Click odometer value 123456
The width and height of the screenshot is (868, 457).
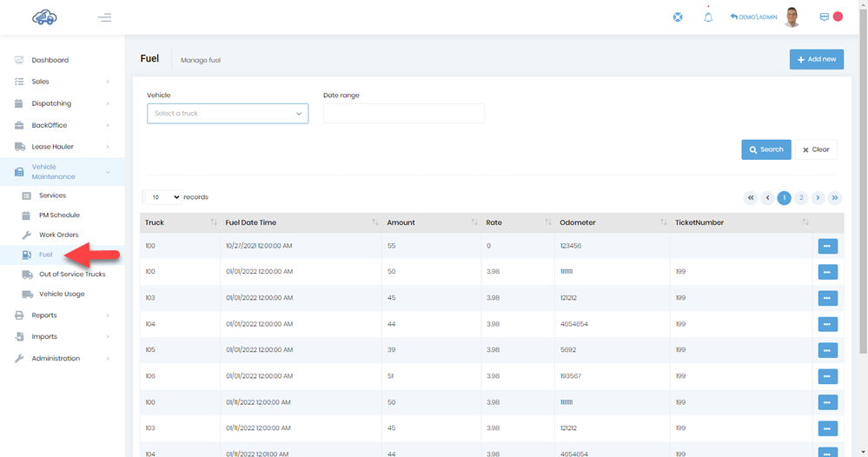(x=571, y=246)
